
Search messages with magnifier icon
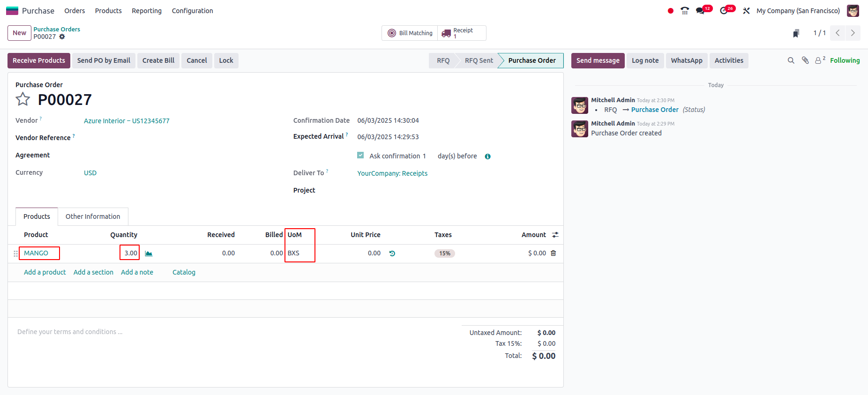[791, 60]
